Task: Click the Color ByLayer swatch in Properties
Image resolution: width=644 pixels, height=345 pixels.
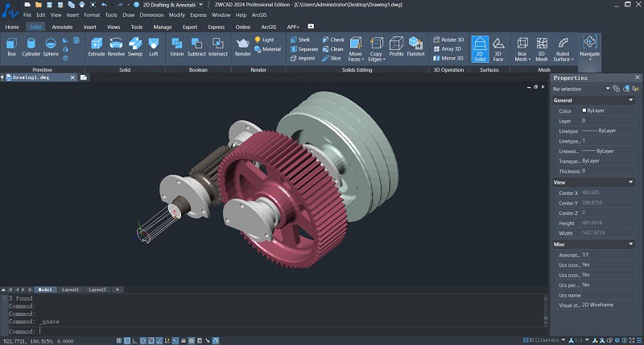Action: point(584,110)
